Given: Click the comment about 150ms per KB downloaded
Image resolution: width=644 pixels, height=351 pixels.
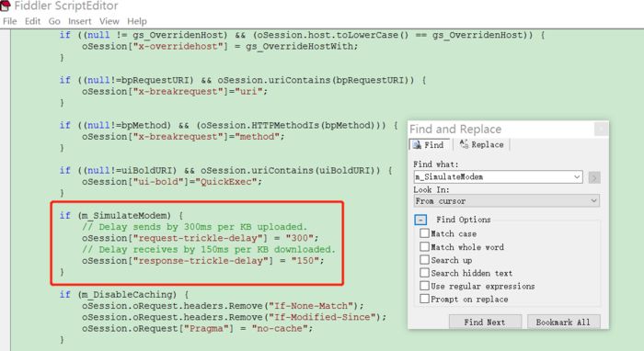Looking at the screenshot, I should (209, 249).
